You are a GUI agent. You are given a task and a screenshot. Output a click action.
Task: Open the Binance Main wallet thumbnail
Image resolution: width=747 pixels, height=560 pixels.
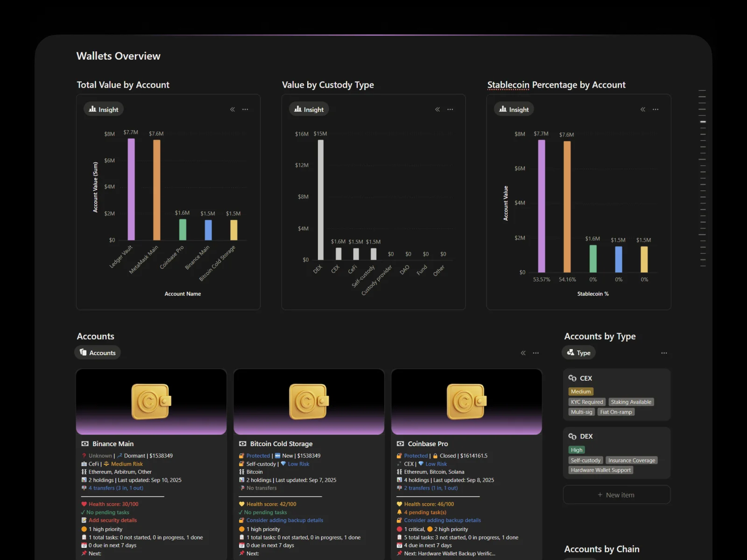coord(151,402)
